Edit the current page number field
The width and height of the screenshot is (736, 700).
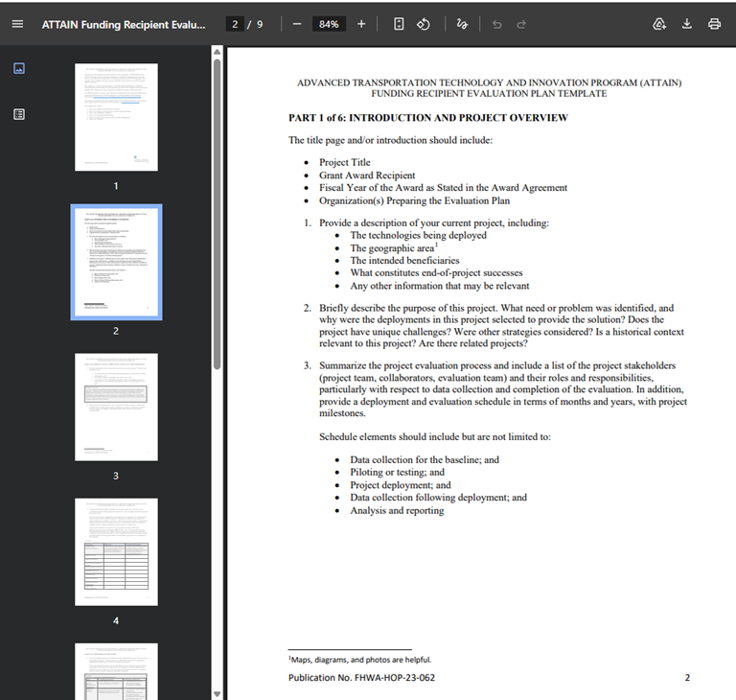[235, 24]
